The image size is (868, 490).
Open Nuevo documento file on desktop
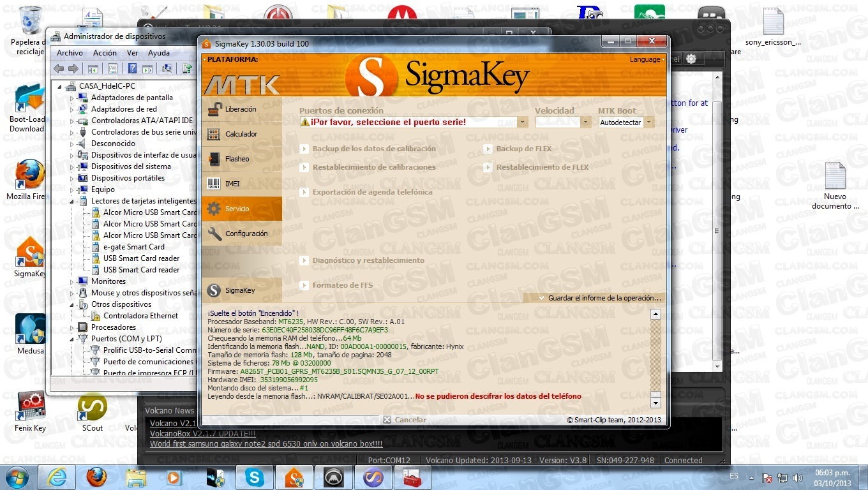click(x=835, y=186)
